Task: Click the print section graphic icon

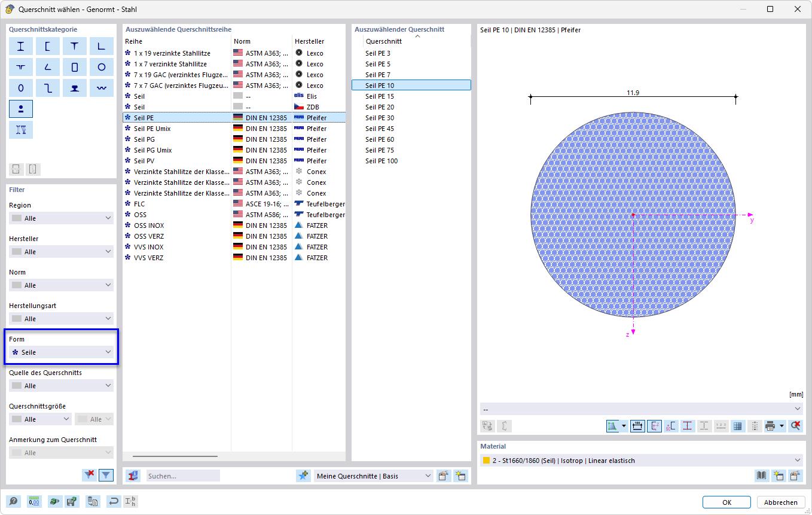Action: 771,426
